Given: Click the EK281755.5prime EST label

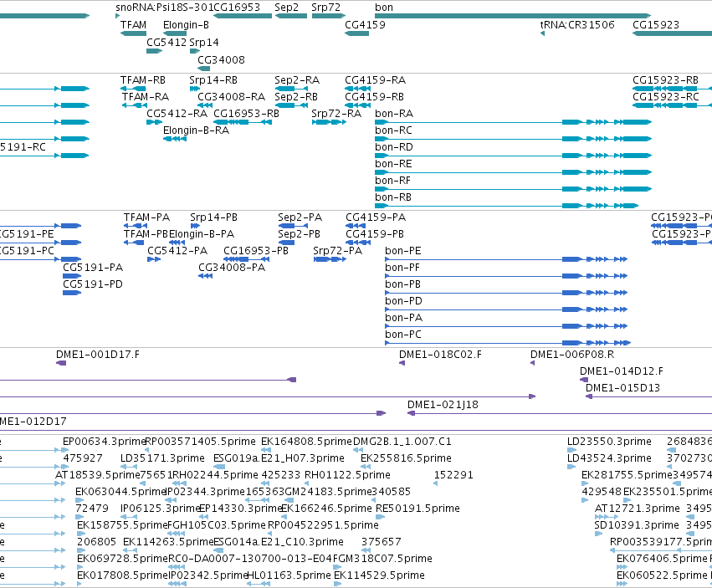Looking at the screenshot, I should pyautogui.click(x=627, y=475).
